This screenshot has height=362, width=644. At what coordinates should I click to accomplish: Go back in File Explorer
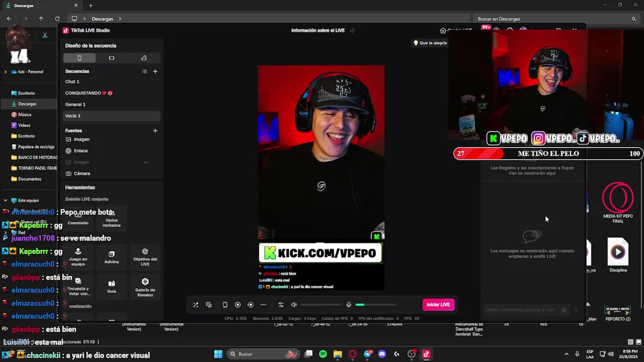pos(9,19)
